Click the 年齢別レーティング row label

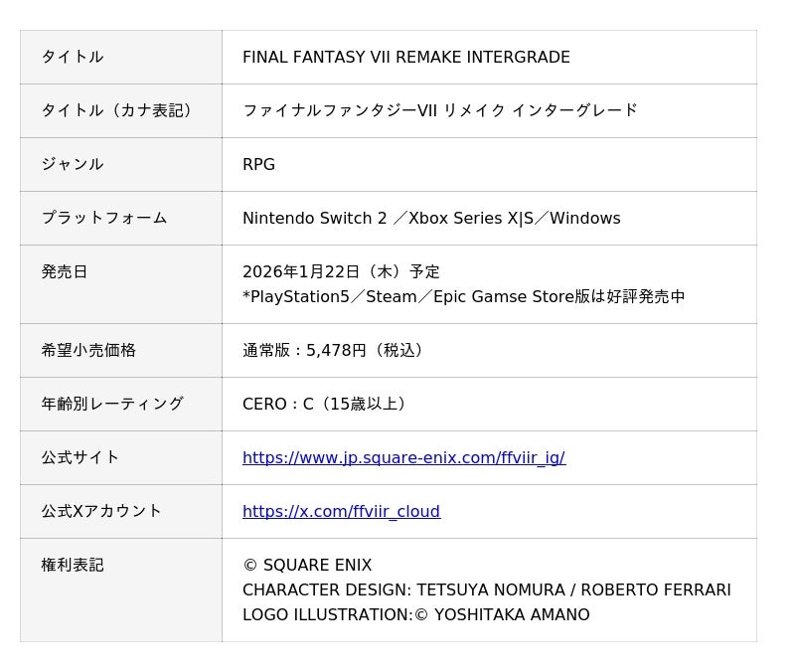(112, 405)
